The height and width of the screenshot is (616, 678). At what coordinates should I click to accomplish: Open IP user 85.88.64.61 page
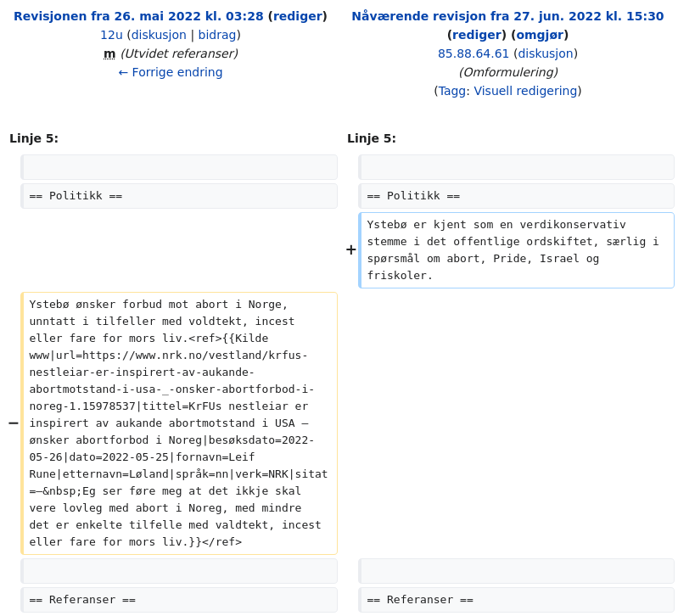click(x=473, y=53)
